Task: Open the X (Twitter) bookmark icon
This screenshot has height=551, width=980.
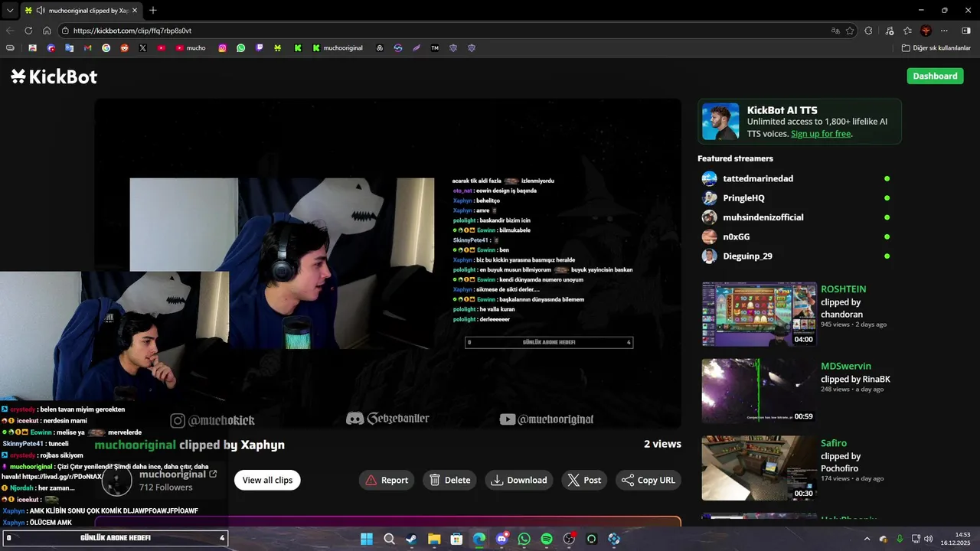Action: click(142, 47)
